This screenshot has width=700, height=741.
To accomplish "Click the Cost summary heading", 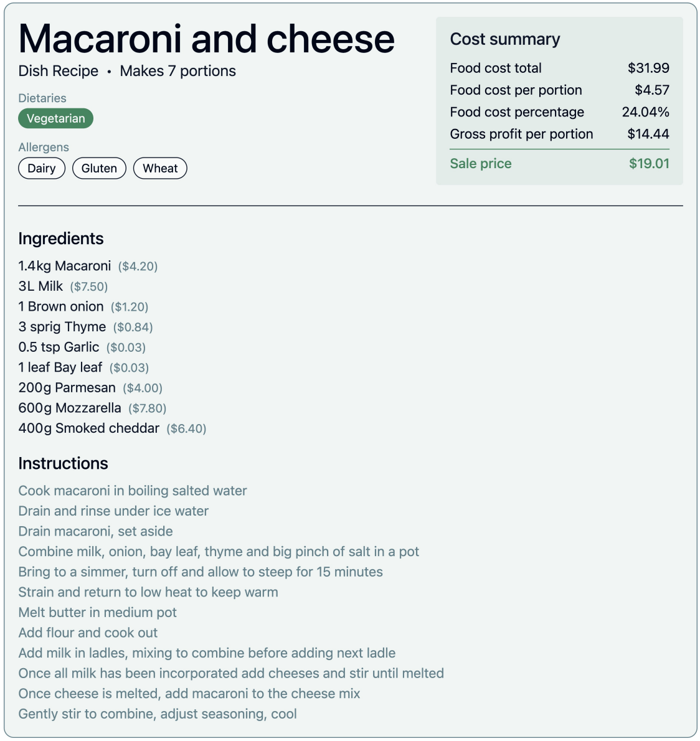I will [x=505, y=39].
